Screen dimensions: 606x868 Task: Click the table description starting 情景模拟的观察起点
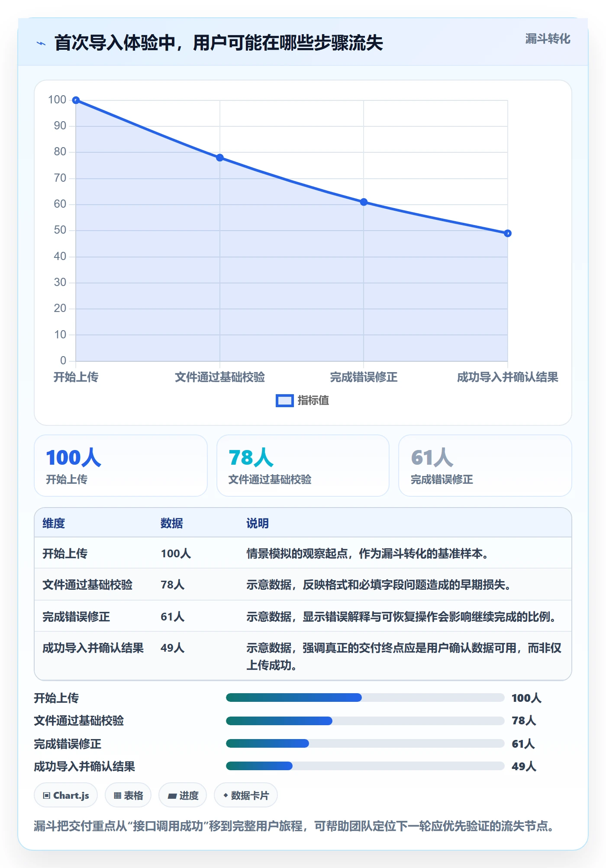coord(367,553)
